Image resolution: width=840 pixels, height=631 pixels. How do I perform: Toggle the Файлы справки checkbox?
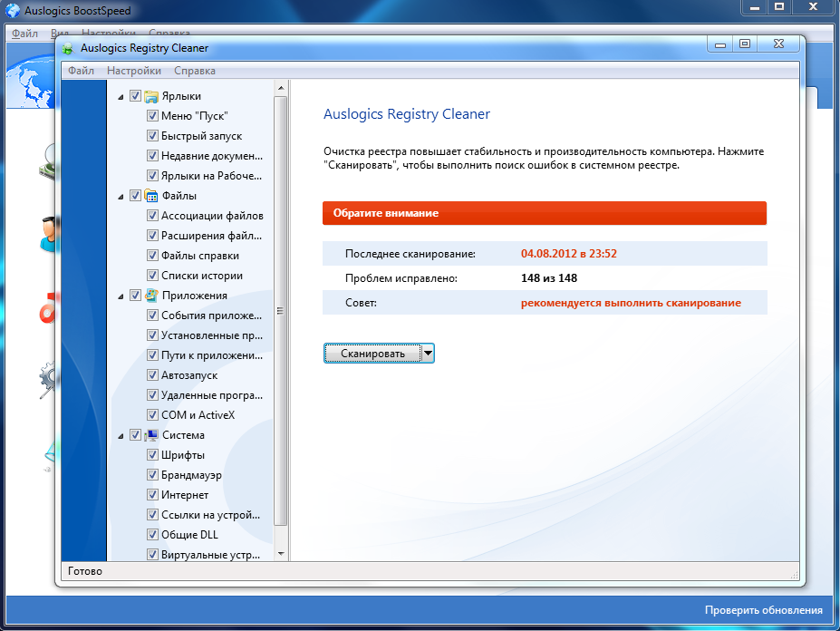[x=152, y=255]
